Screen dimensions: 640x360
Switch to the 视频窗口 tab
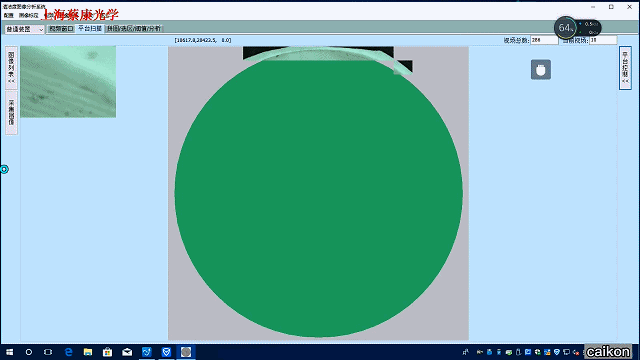[x=61, y=29]
